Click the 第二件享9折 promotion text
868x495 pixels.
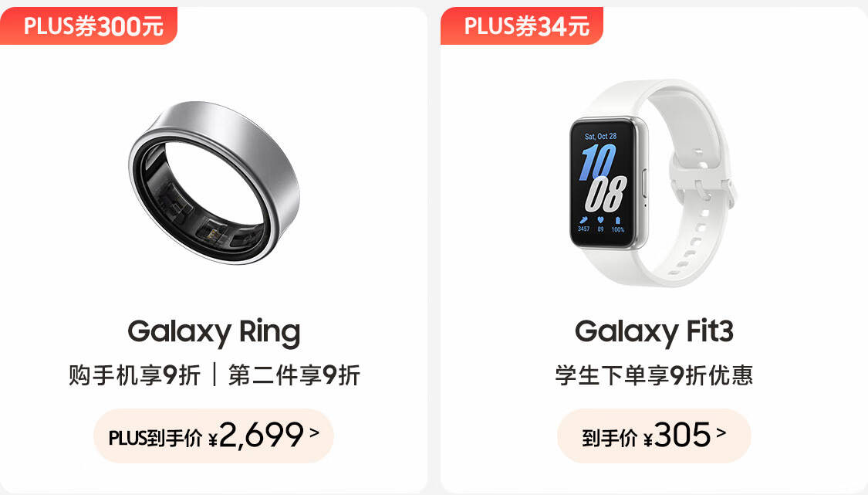pyautogui.click(x=294, y=375)
